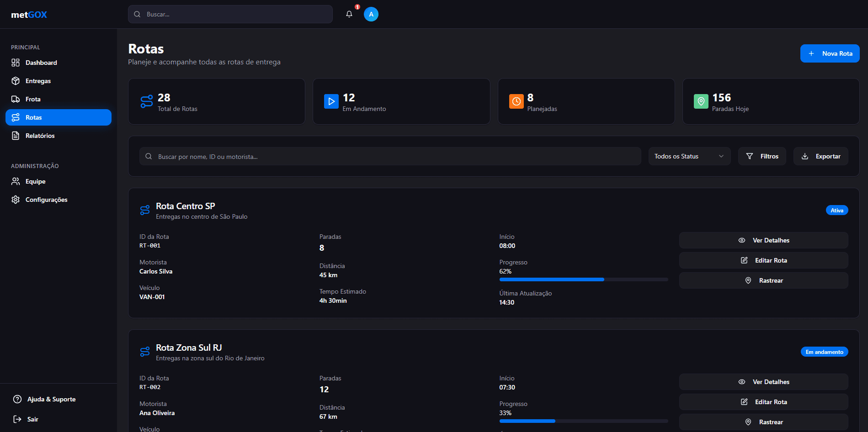
Task: Click the 4h 30min estimated time value
Action: (x=333, y=300)
